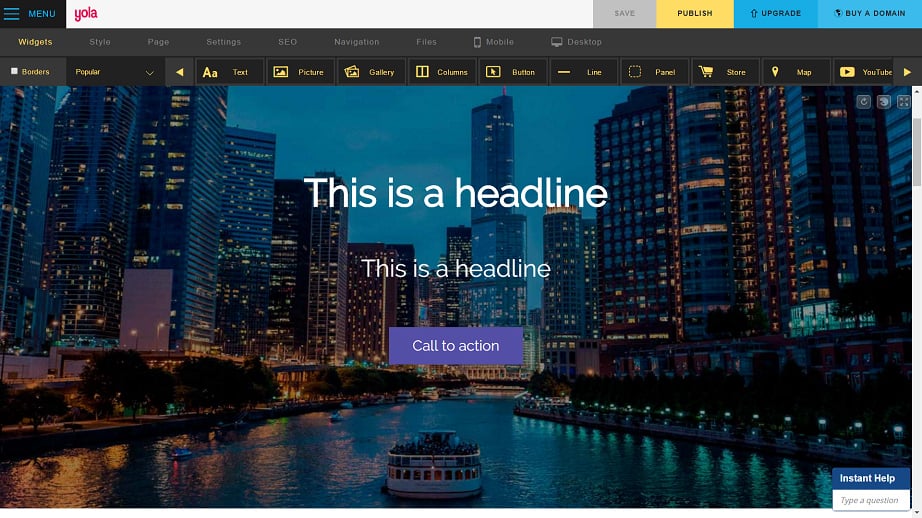The height and width of the screenshot is (518, 922).
Task: Click the banner fullscreen expand icon
Action: pos(904,102)
